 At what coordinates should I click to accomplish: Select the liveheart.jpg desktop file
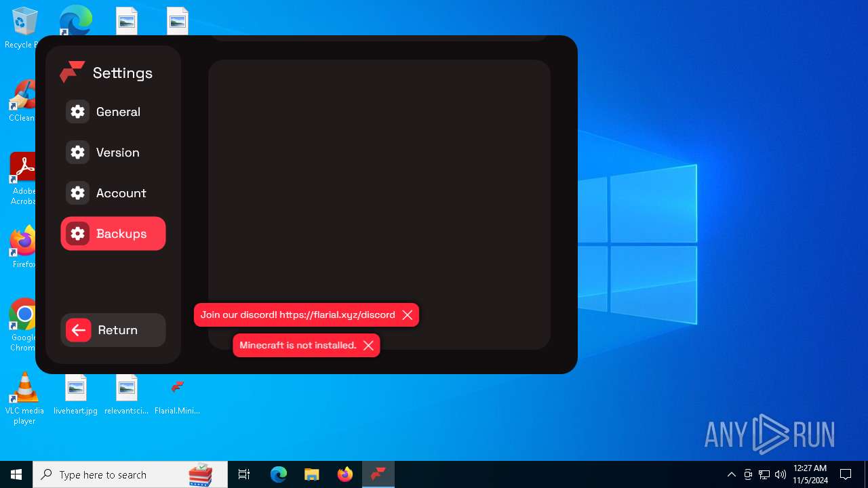click(x=75, y=395)
